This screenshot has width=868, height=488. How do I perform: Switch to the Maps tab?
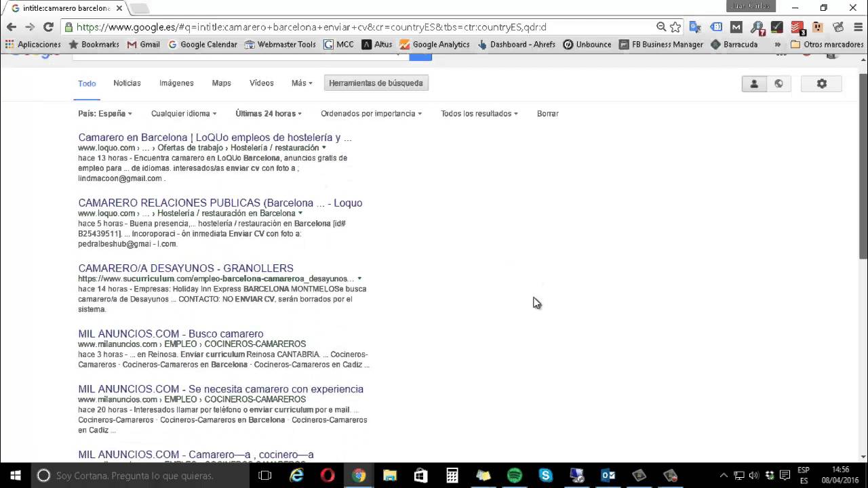coord(221,83)
